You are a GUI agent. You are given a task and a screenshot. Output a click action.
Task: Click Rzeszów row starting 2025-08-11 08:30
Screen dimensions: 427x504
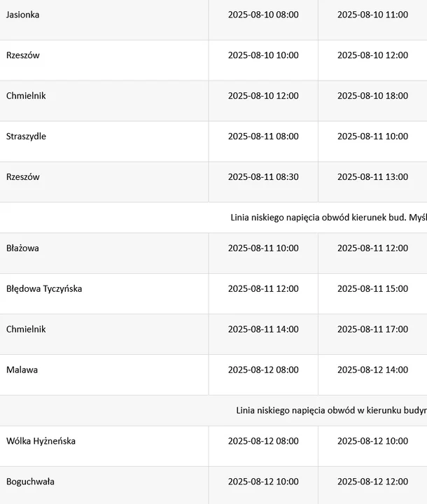pyautogui.click(x=213, y=182)
